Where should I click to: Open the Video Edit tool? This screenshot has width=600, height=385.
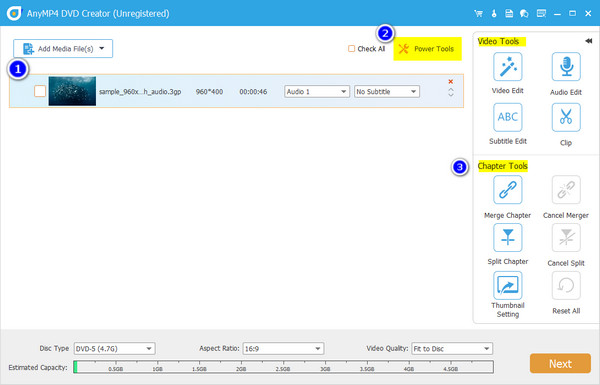[x=507, y=67]
